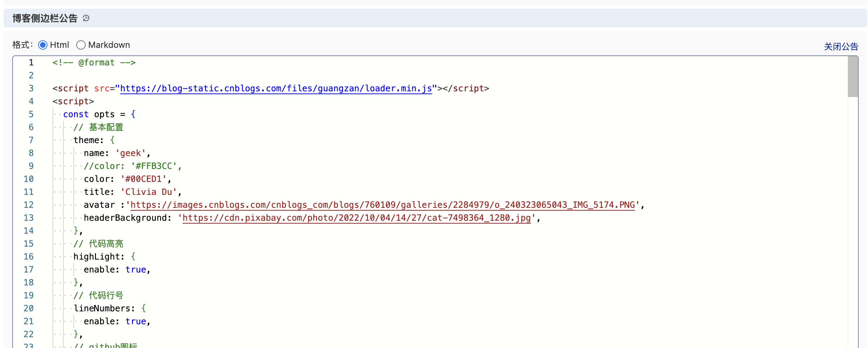The width and height of the screenshot is (868, 348).
Task: Click the headerBackground property name
Action: tap(125, 218)
